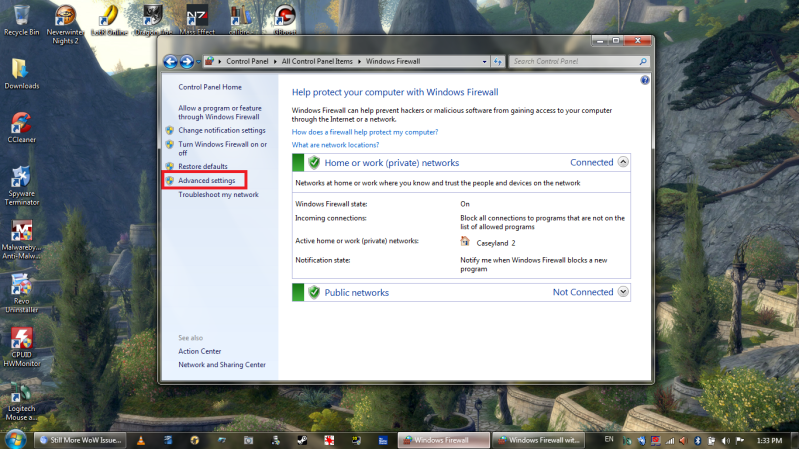The image size is (799, 449).
Task: Launch Malwarebytes Anti-Malware icon
Action: point(21,240)
